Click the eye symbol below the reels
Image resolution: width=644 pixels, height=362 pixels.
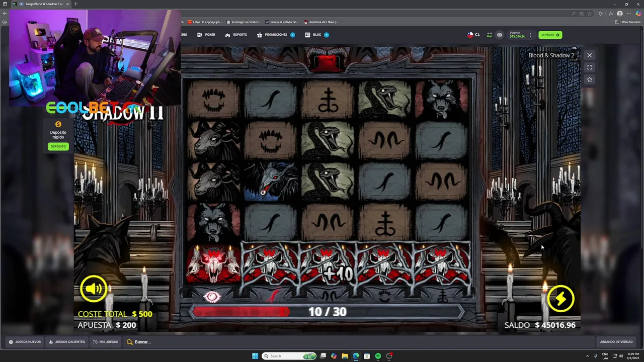coord(212,297)
